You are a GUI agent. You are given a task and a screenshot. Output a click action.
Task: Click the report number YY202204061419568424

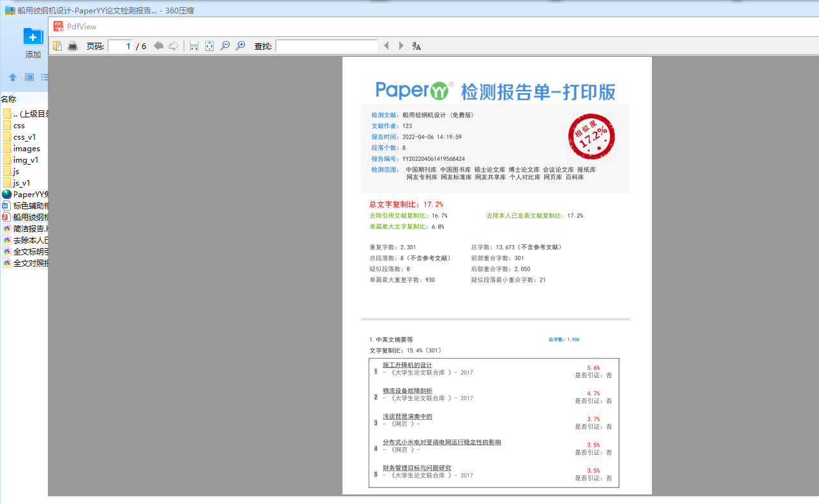click(x=434, y=159)
